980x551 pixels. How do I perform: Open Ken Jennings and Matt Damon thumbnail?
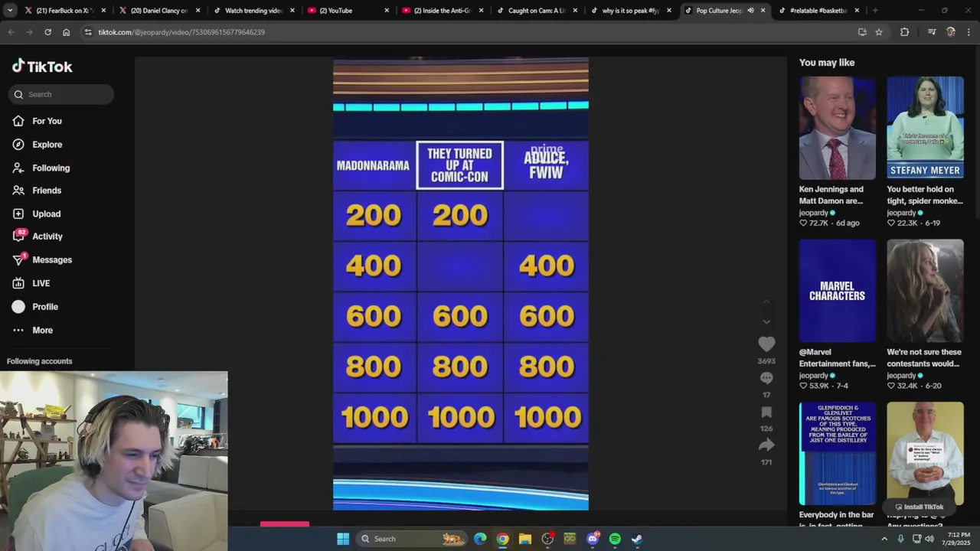tap(837, 128)
